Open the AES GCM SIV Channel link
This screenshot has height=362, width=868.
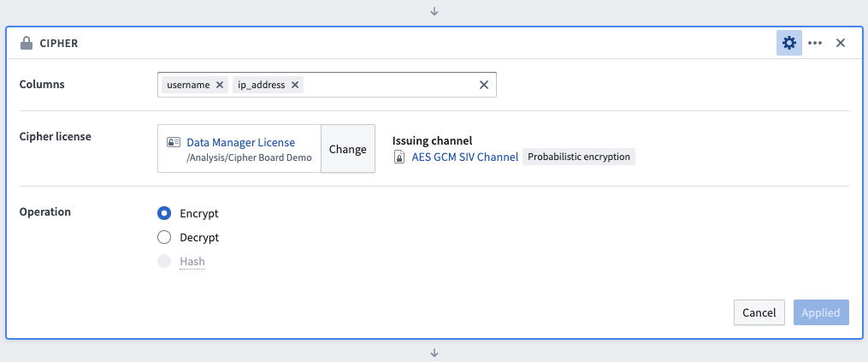point(465,157)
